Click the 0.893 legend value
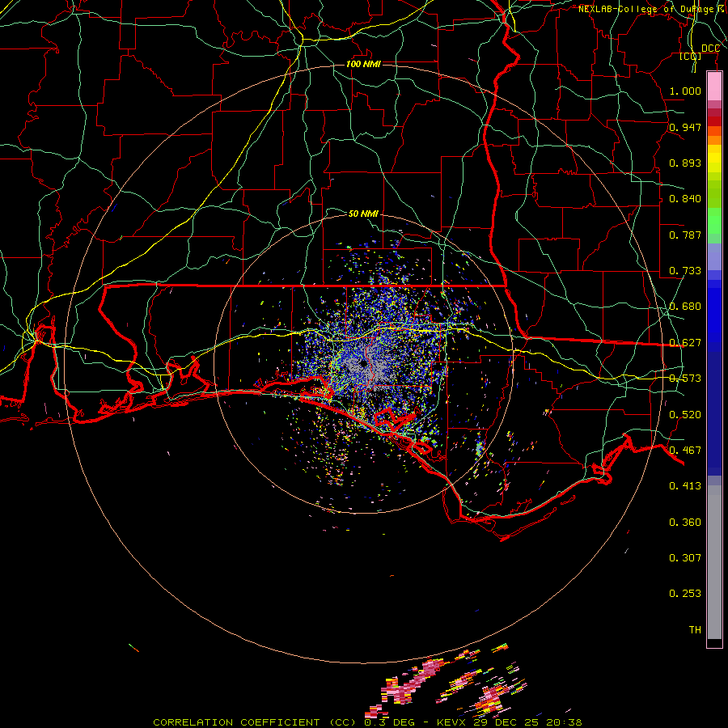 (x=685, y=163)
